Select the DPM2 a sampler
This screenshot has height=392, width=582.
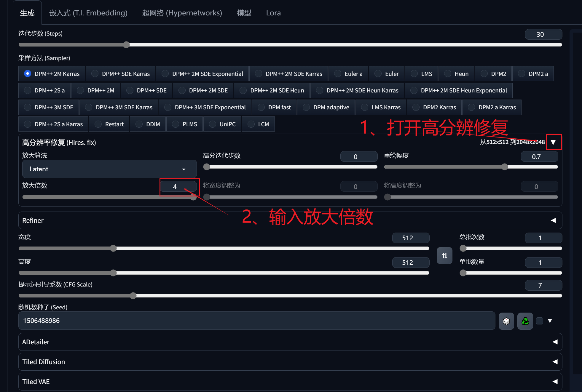pos(533,74)
